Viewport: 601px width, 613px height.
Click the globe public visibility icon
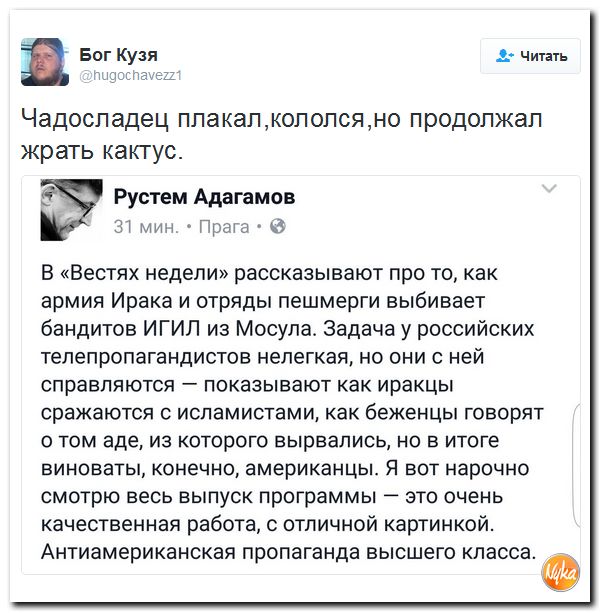click(x=278, y=226)
